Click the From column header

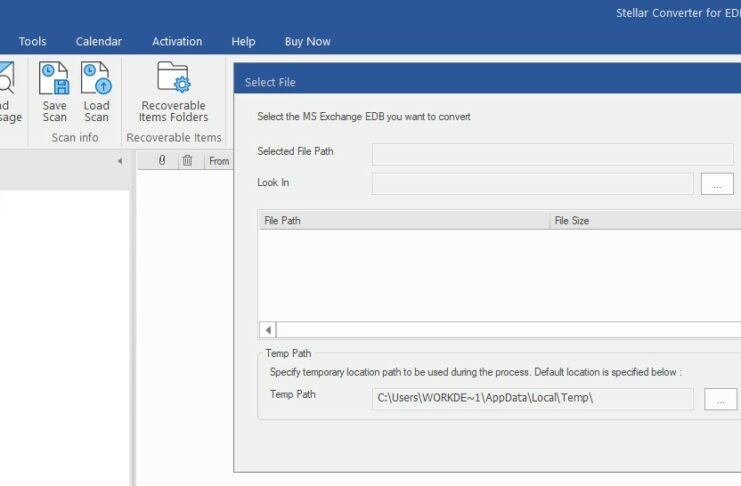click(219, 161)
